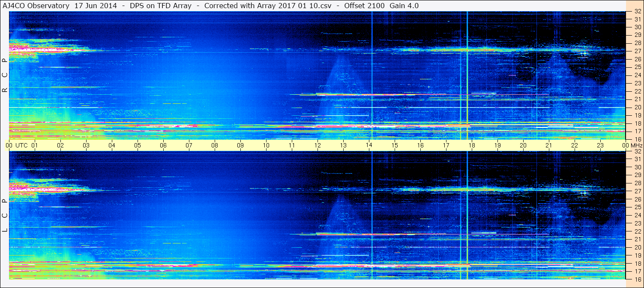This screenshot has height=288, width=644.
Task: Click the 32 MHz label of RCP panel
Action: pyautogui.click(x=638, y=12)
